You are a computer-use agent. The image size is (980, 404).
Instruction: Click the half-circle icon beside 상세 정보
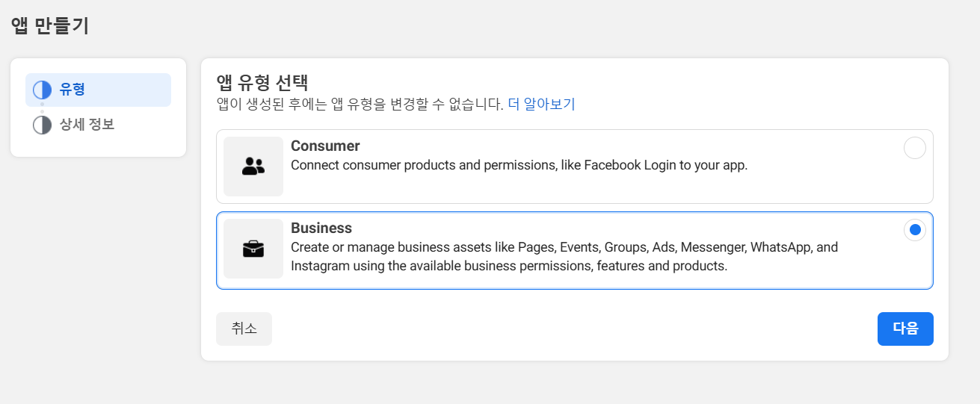pyautogui.click(x=43, y=125)
